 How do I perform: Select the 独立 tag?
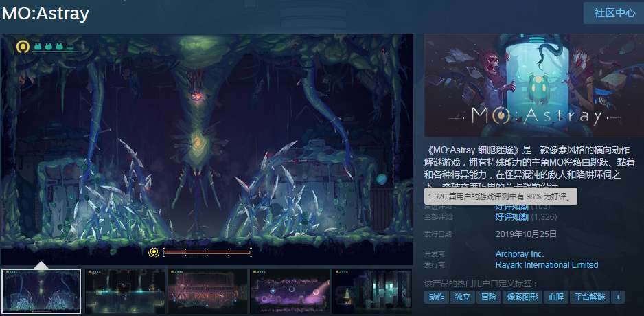463,297
